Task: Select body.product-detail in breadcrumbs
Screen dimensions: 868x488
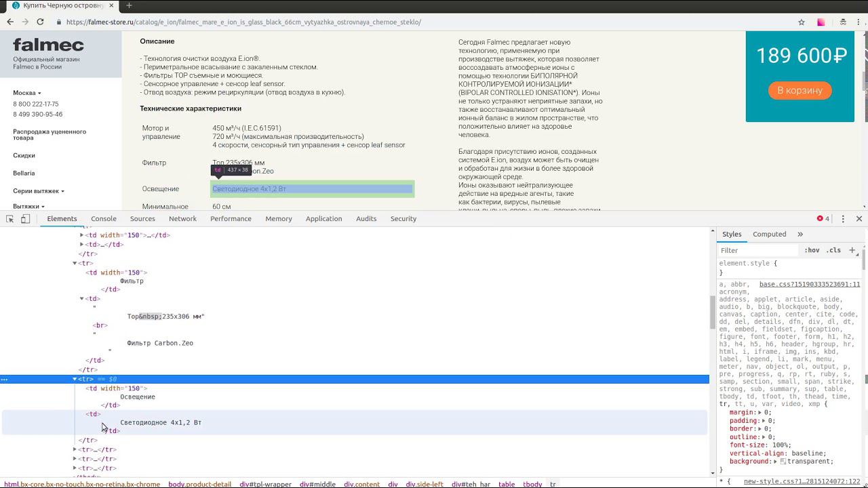Action: point(200,485)
